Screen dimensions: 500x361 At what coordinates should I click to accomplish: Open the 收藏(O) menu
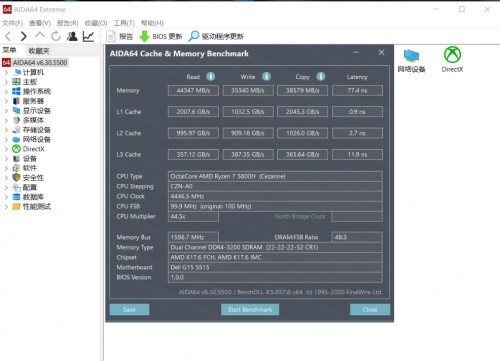[96, 23]
